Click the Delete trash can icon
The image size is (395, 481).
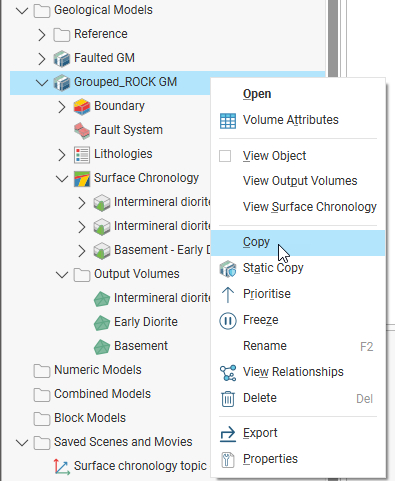point(228,399)
